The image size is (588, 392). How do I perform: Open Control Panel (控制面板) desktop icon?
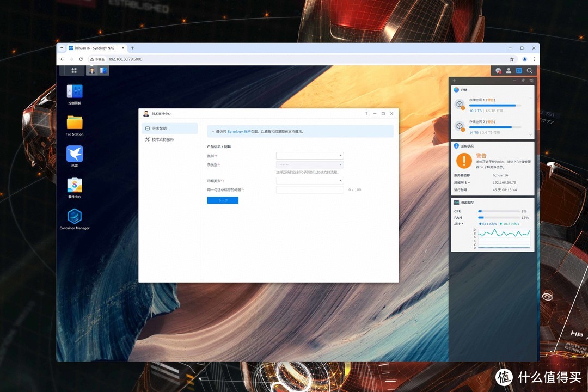[x=75, y=91]
